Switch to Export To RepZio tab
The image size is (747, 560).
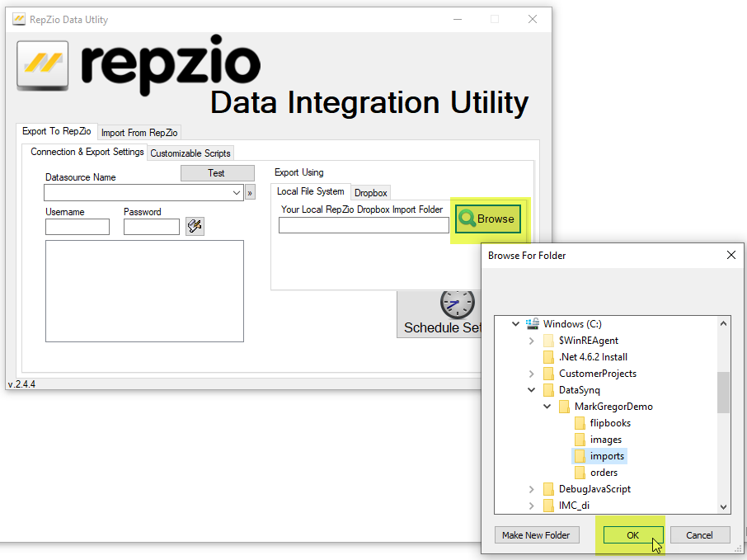pyautogui.click(x=57, y=131)
